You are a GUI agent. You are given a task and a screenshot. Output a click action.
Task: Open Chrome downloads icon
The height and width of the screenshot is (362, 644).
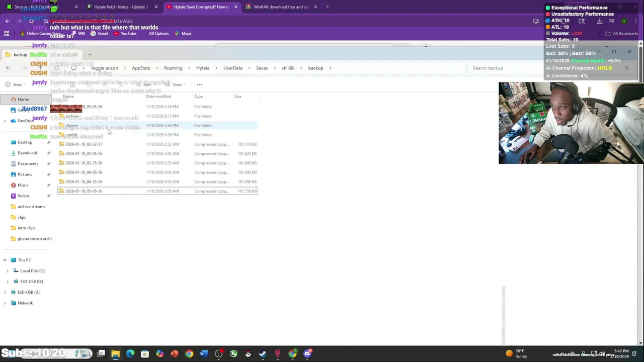click(x=600, y=21)
